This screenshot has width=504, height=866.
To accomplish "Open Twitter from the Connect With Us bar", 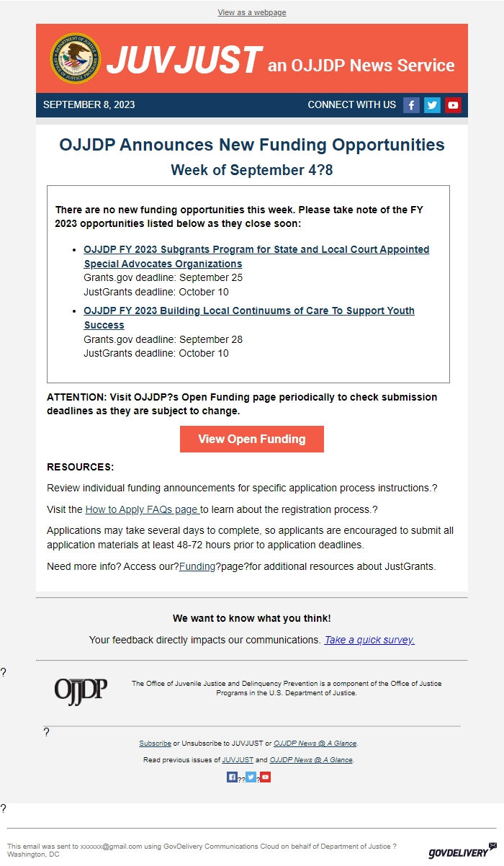I will point(432,104).
